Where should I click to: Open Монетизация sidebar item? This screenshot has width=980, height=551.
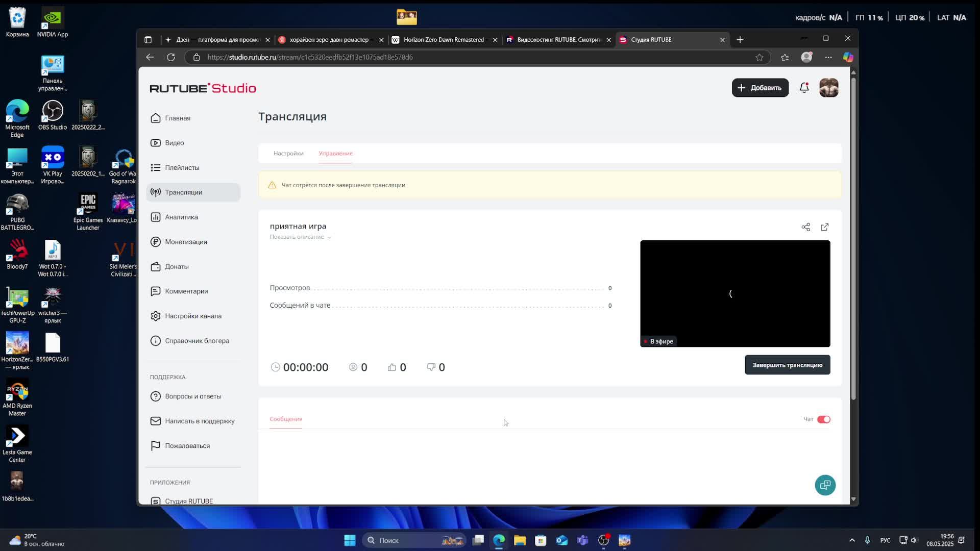point(185,242)
